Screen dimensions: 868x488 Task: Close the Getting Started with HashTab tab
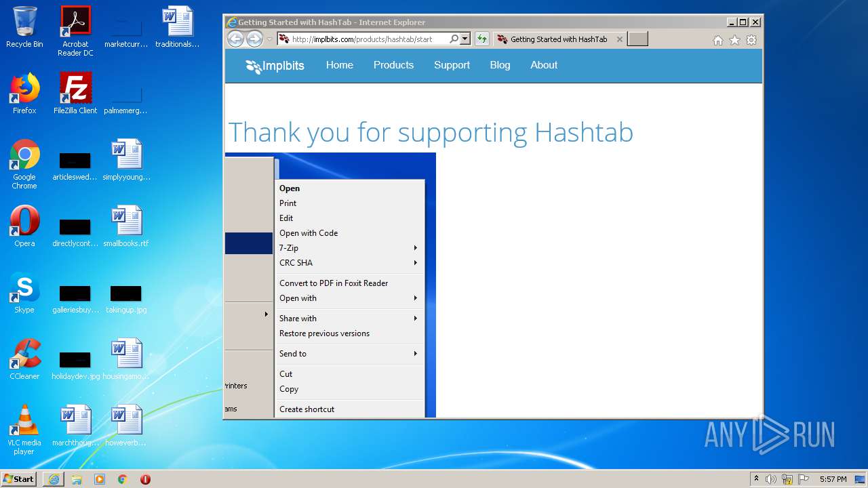pos(619,39)
